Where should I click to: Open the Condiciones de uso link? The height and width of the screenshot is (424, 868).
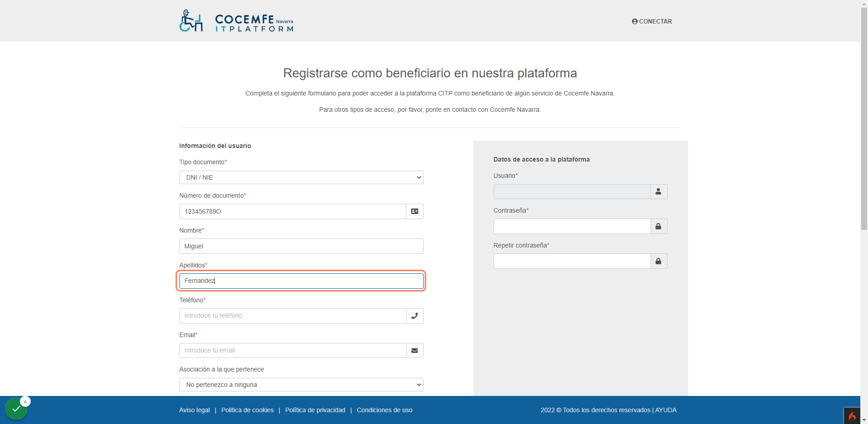[x=385, y=410]
